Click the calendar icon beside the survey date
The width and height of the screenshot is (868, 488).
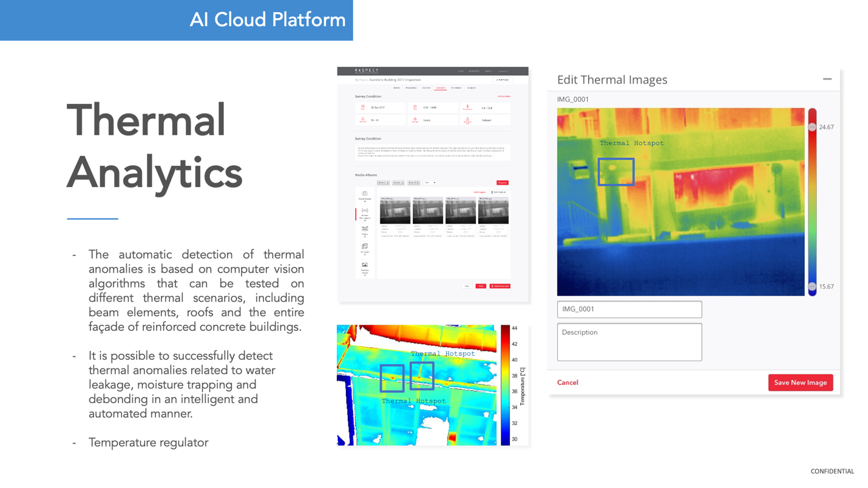click(x=362, y=107)
